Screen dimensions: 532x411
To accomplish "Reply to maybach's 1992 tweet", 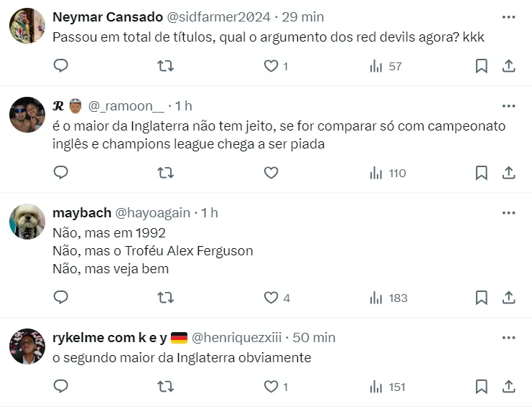I will 62,298.
